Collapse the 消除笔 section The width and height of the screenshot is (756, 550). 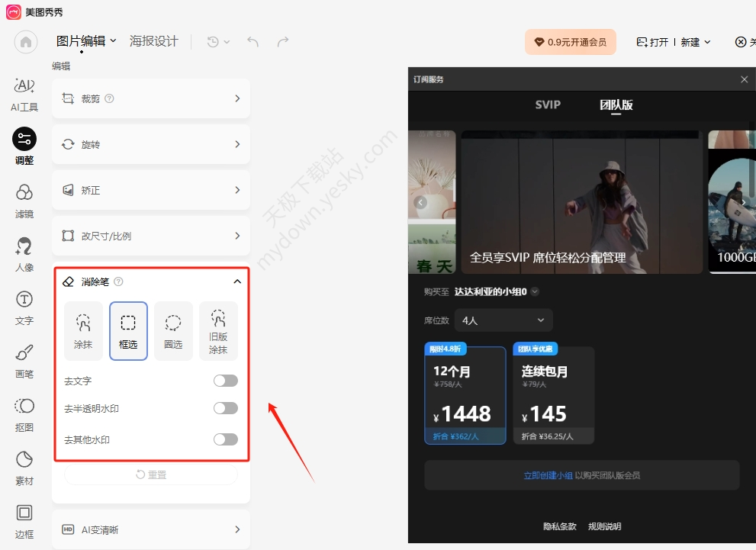coord(237,281)
